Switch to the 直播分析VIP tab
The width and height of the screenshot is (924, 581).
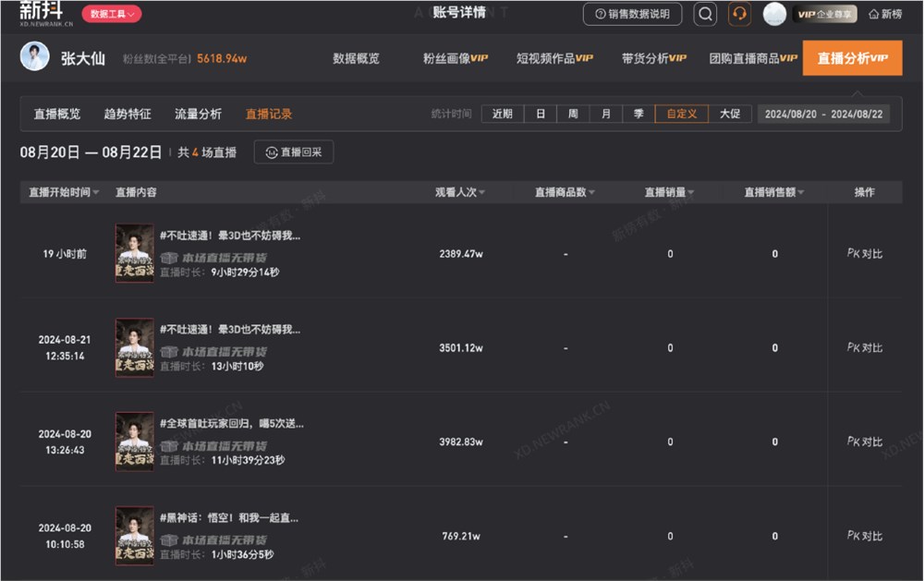pos(853,57)
